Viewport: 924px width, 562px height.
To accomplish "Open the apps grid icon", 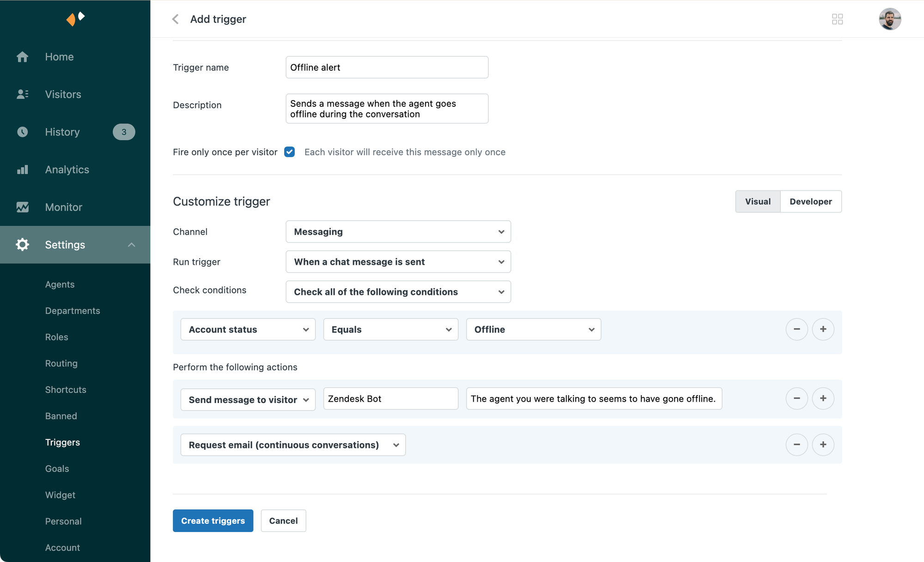I will click(x=837, y=19).
